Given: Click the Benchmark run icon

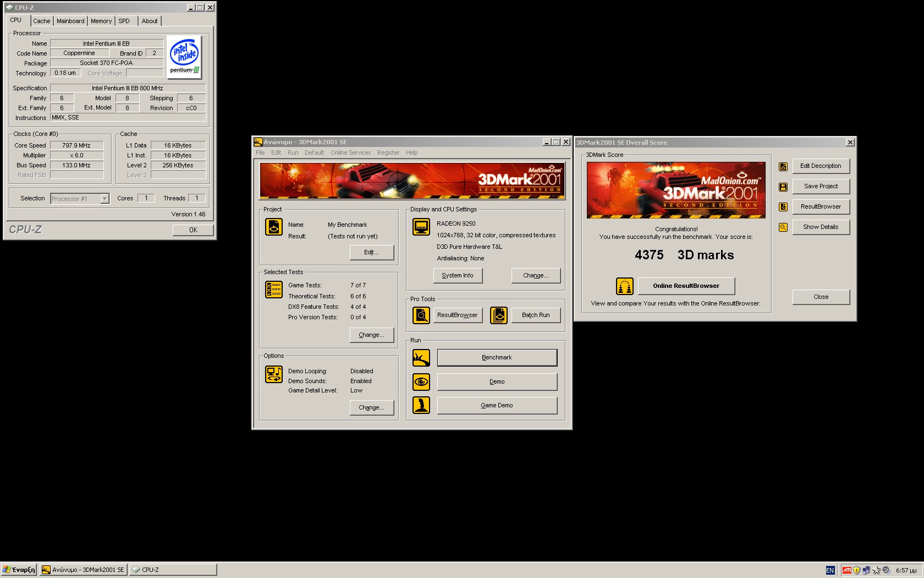Looking at the screenshot, I should (421, 358).
